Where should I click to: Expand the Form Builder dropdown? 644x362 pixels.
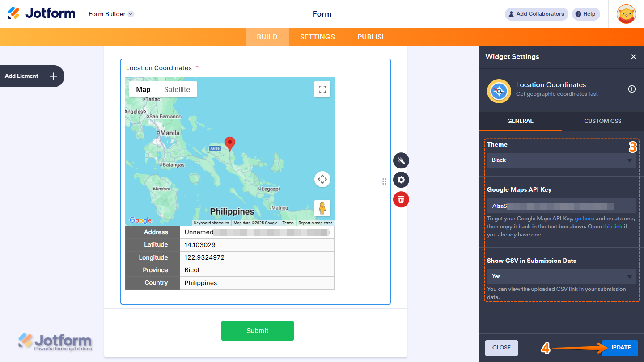tap(130, 14)
